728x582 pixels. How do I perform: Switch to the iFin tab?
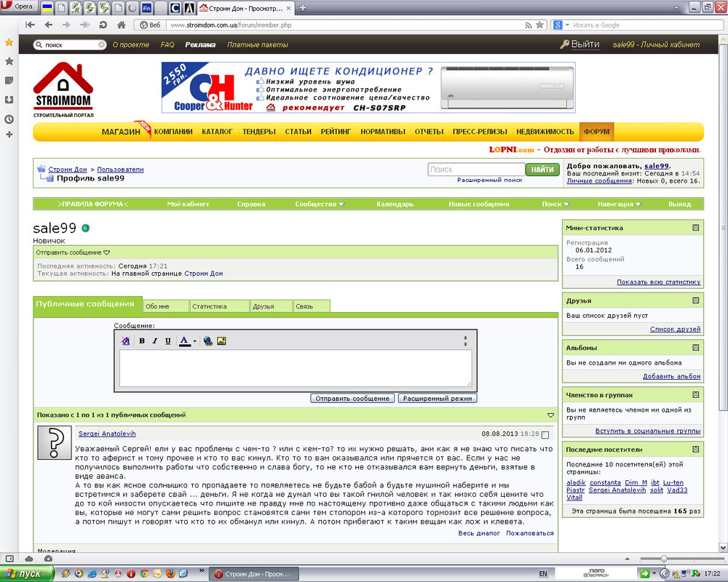click(146, 8)
